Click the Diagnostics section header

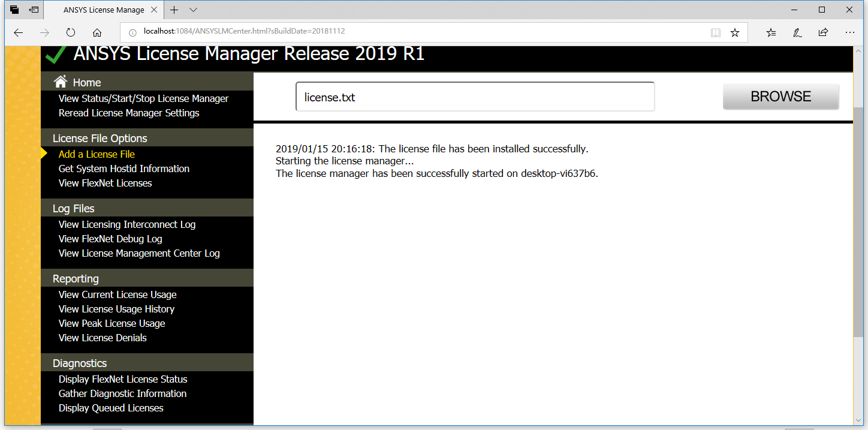click(x=147, y=363)
